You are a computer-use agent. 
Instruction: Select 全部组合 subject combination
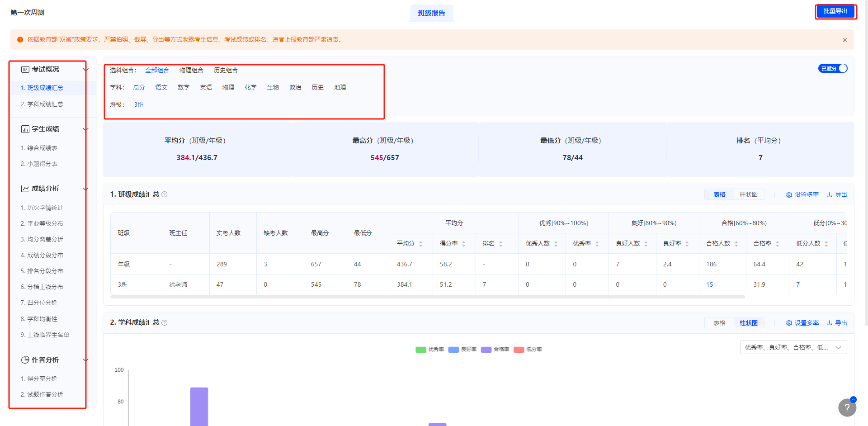(157, 70)
